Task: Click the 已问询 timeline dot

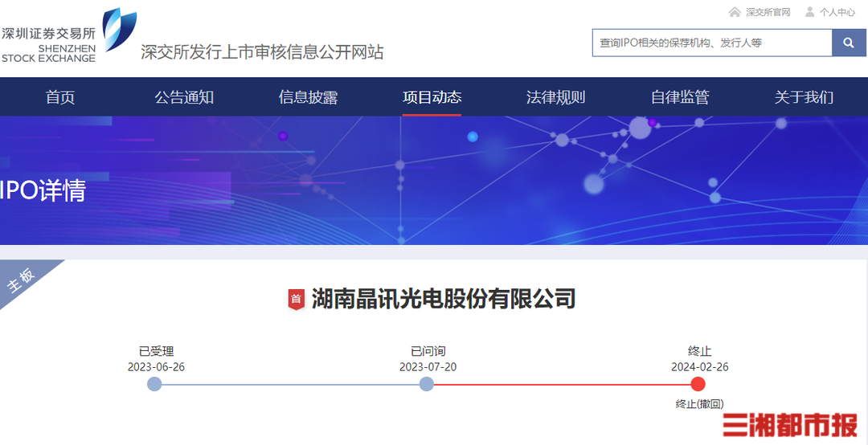Action: click(x=427, y=384)
